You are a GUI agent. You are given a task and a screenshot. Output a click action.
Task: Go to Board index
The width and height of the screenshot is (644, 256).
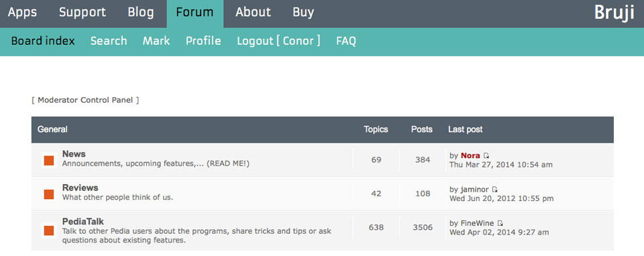point(43,41)
